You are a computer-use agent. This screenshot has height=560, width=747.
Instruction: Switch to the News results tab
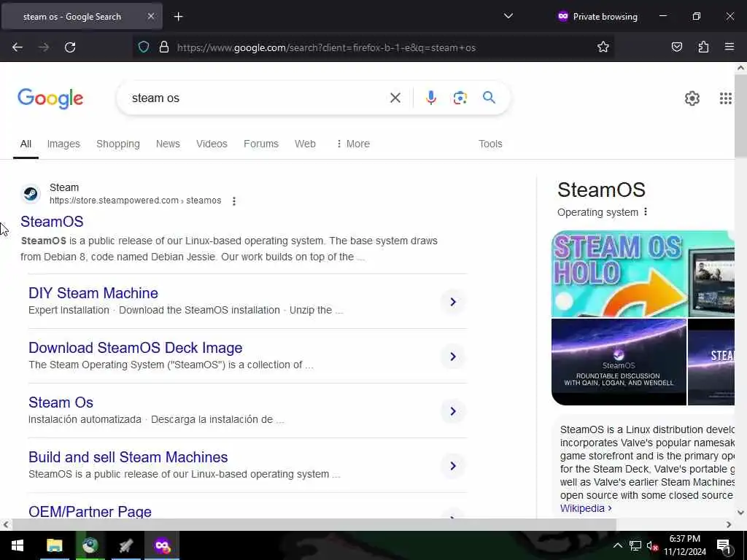168,144
